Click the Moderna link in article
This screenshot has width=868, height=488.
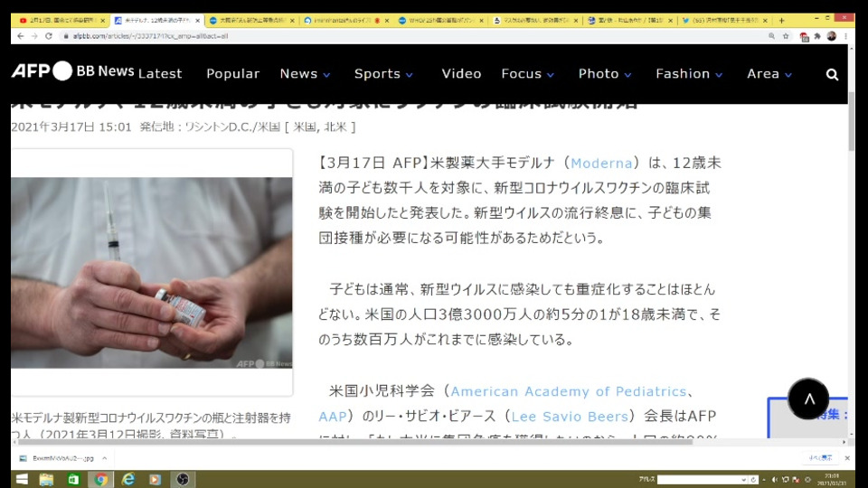click(x=601, y=164)
